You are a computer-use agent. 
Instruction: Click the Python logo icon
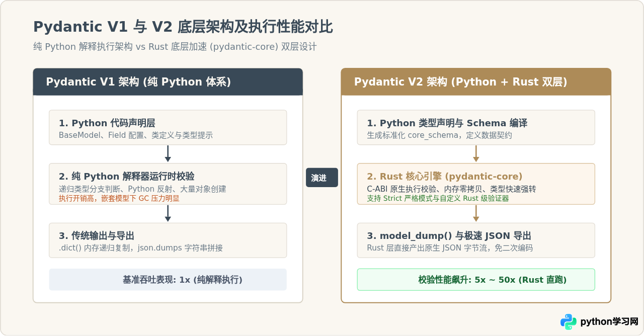click(569, 322)
